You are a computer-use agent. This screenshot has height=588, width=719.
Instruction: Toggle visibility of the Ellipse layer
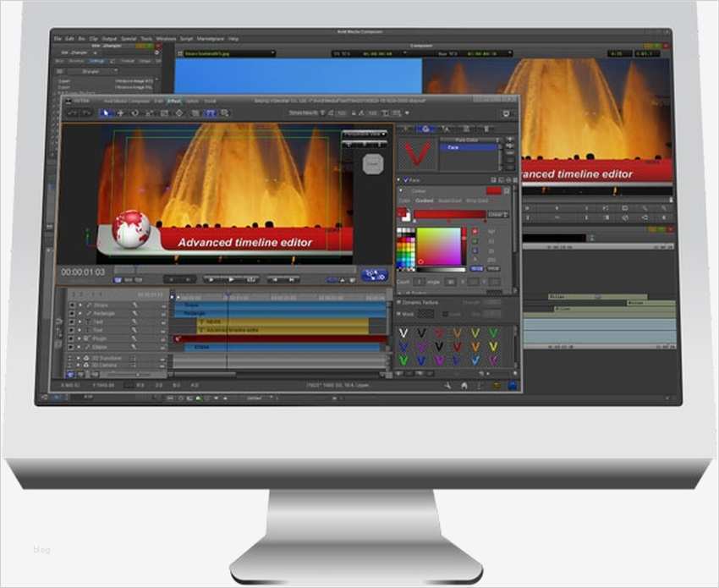(71, 347)
